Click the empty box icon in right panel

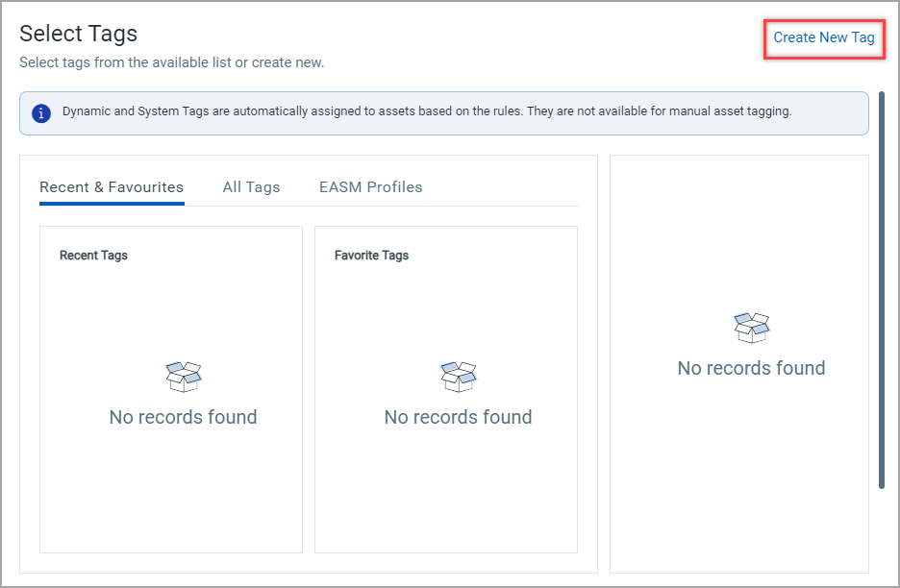(x=751, y=328)
